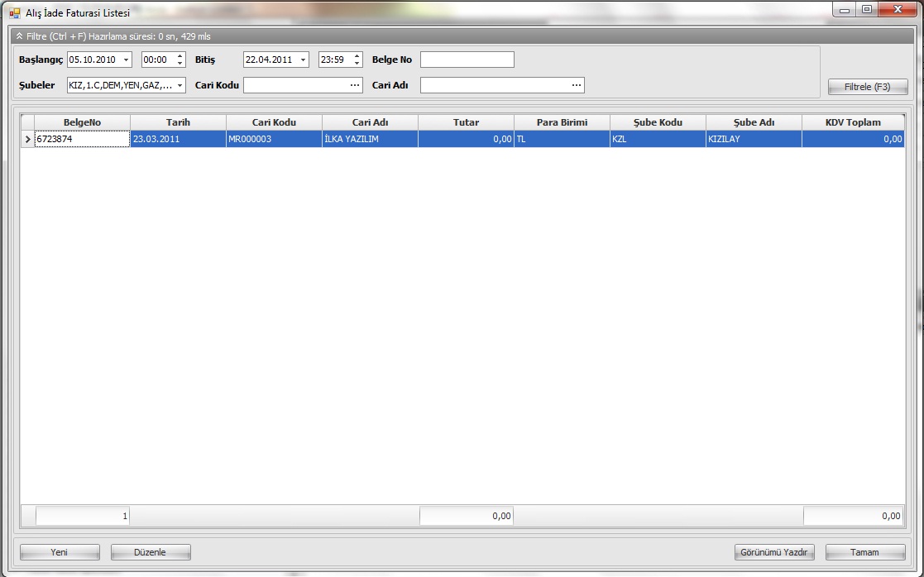Open the Başlangıç date picker dropdown
This screenshot has height=577, width=924.
click(x=126, y=60)
